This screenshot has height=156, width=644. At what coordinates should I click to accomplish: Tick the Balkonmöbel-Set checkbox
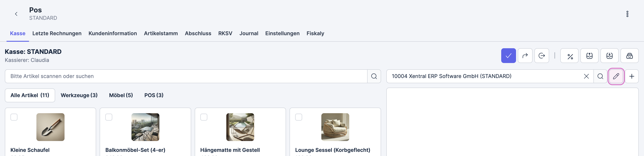click(109, 117)
